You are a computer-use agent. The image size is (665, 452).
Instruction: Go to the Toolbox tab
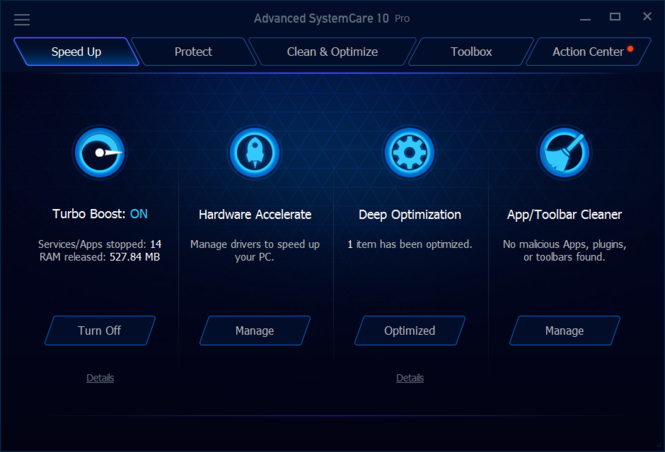pyautogui.click(x=471, y=52)
